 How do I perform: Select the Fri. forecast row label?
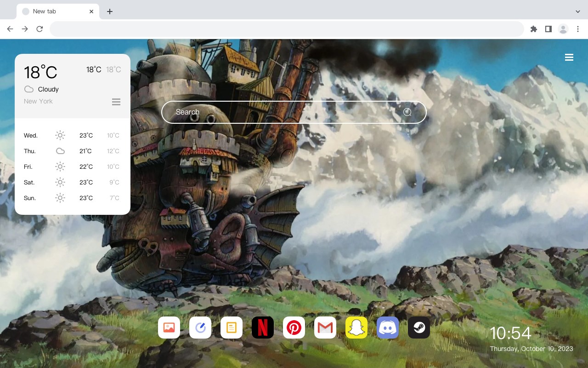[x=28, y=167]
